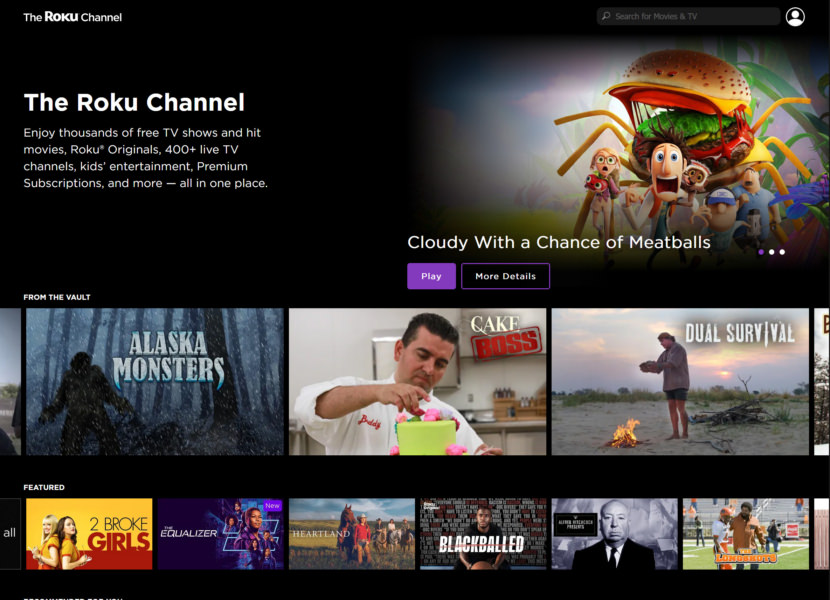830x600 pixels.
Task: Open the Blackballed movie
Action: [484, 533]
